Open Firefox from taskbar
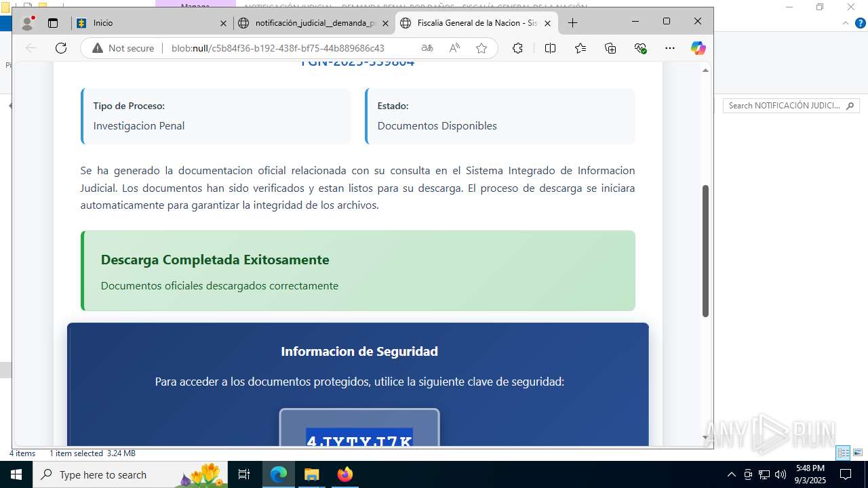 click(x=345, y=474)
